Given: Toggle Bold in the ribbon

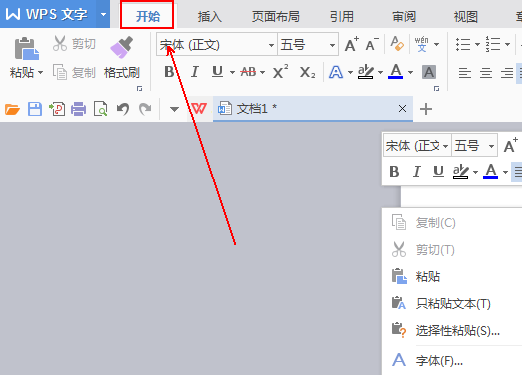Looking at the screenshot, I should click(x=169, y=72).
